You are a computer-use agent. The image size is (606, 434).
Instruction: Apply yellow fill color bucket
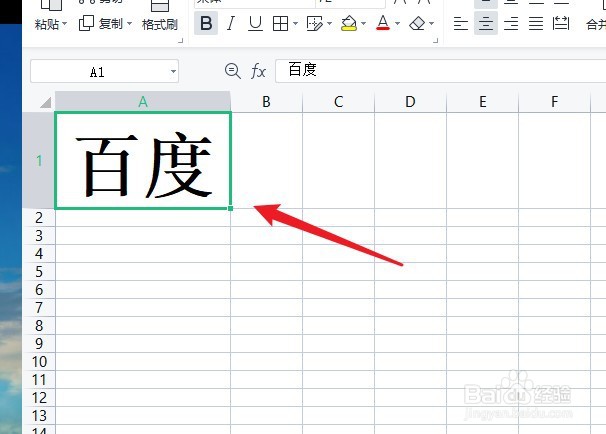click(x=349, y=23)
